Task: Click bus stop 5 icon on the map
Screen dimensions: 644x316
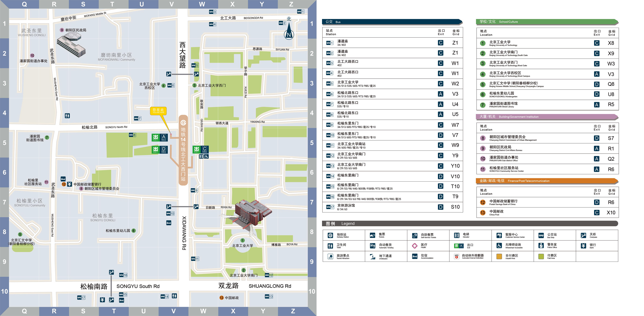Action: click(x=195, y=65)
